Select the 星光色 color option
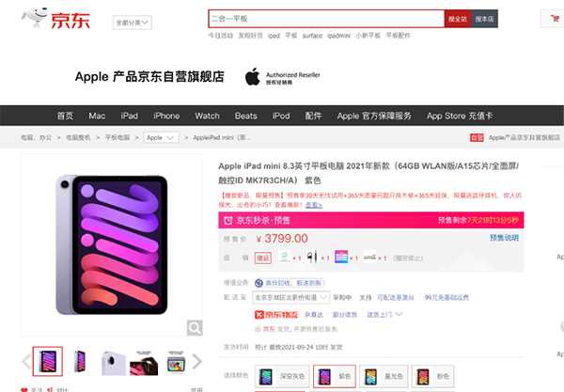The image size is (564, 392). coord(384,376)
